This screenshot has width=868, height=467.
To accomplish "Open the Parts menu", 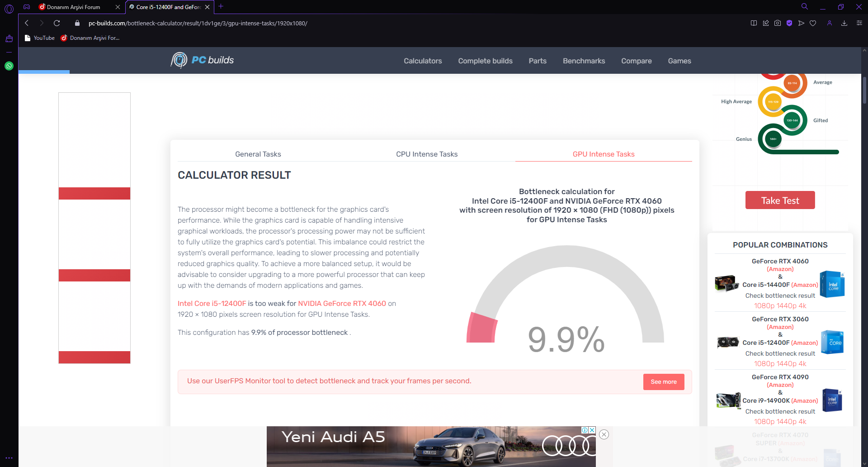I will pyautogui.click(x=538, y=61).
